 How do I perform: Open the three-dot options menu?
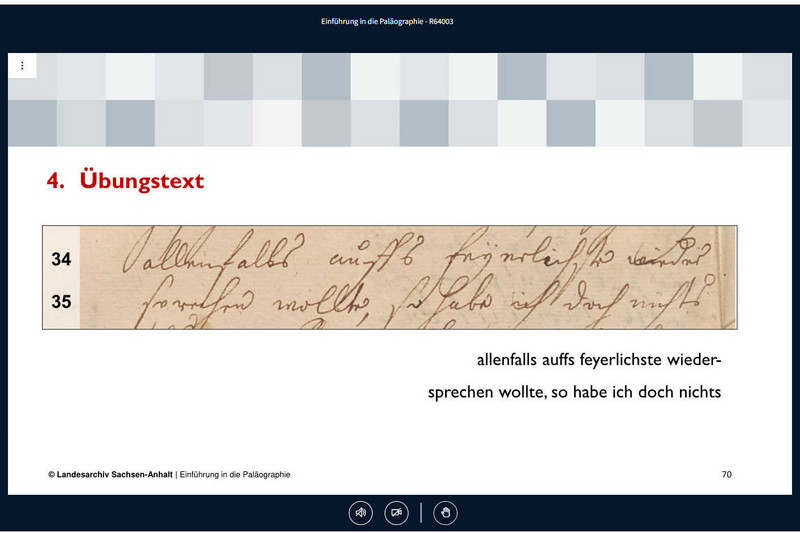(22, 66)
